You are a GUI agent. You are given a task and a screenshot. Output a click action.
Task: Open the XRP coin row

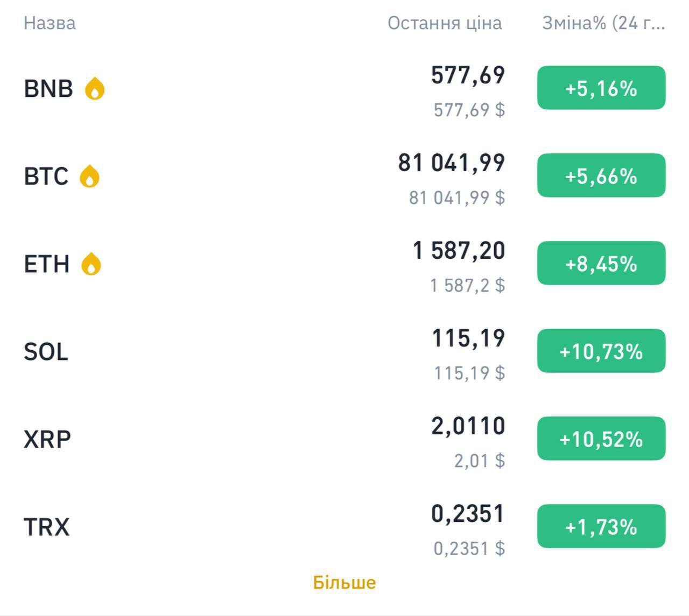[47, 440]
